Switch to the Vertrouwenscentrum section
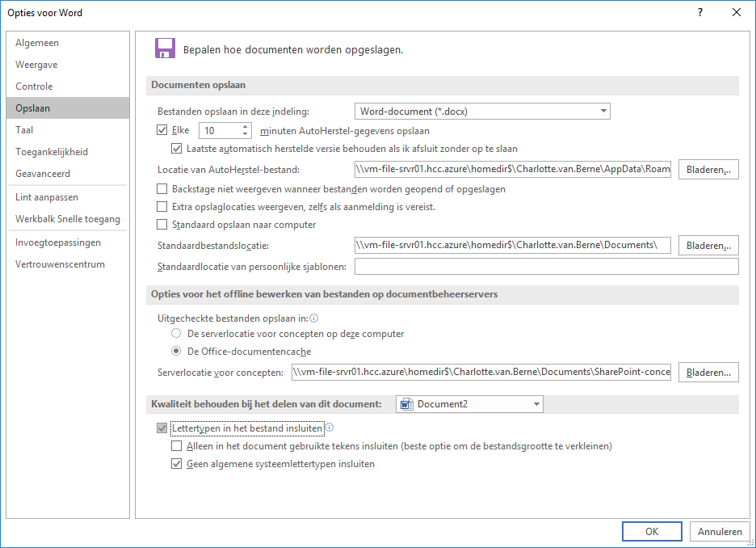The image size is (756, 548). [60, 264]
